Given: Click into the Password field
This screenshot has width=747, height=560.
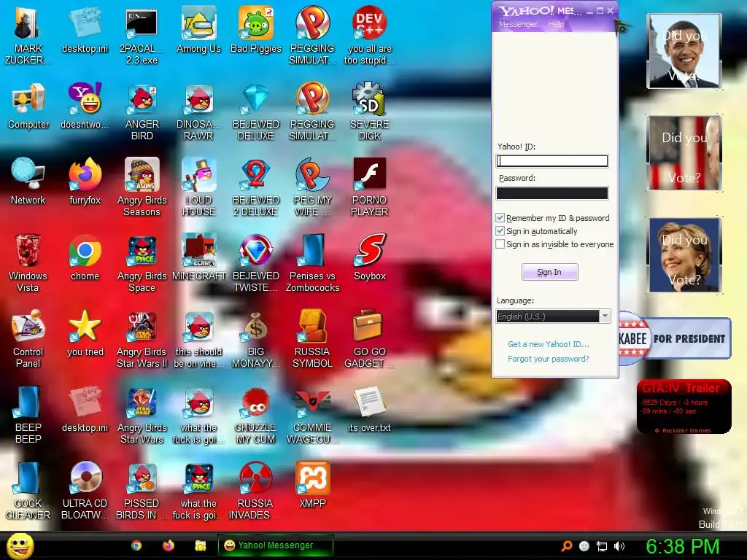Looking at the screenshot, I should click(552, 192).
